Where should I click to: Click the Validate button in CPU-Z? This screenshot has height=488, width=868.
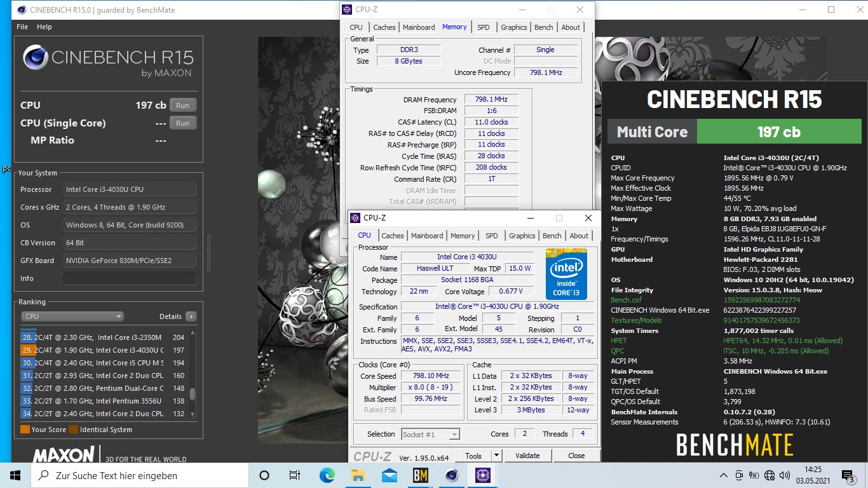click(x=527, y=456)
